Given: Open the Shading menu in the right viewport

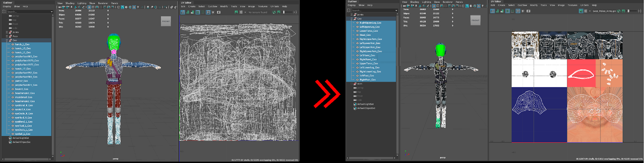Looking at the screenshot, I should pos(414,2).
